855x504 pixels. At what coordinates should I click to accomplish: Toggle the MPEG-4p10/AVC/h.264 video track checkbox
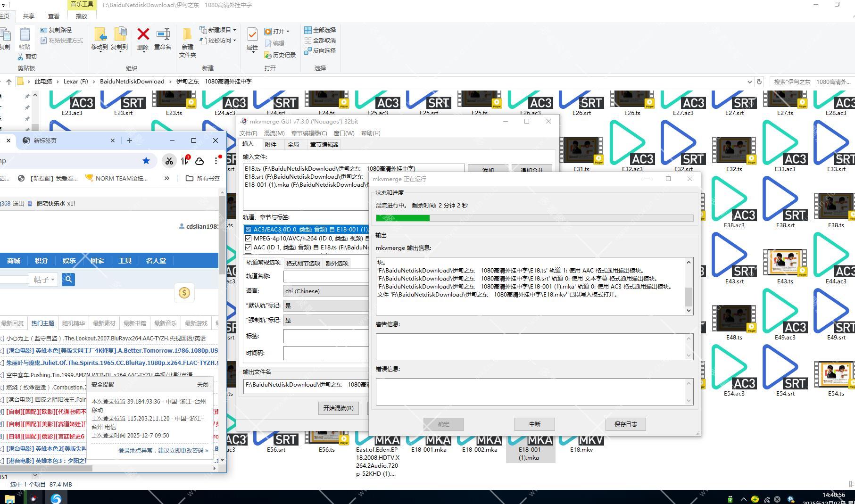pos(248,239)
